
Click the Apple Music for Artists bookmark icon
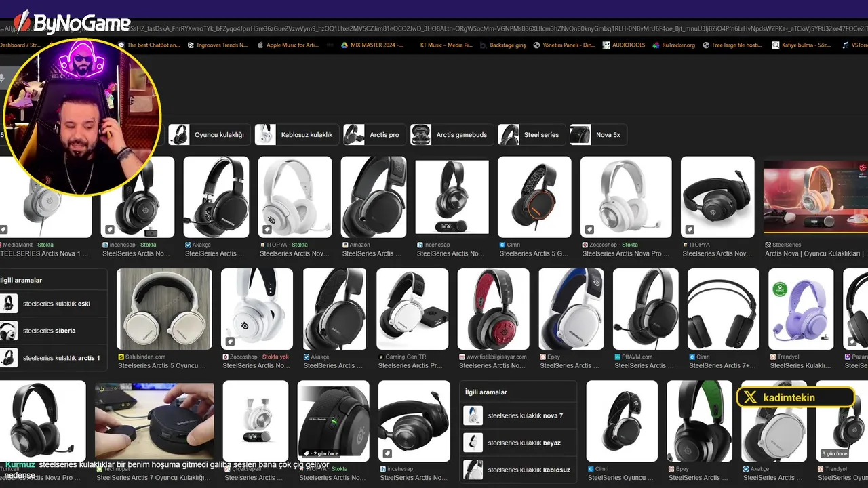260,45
